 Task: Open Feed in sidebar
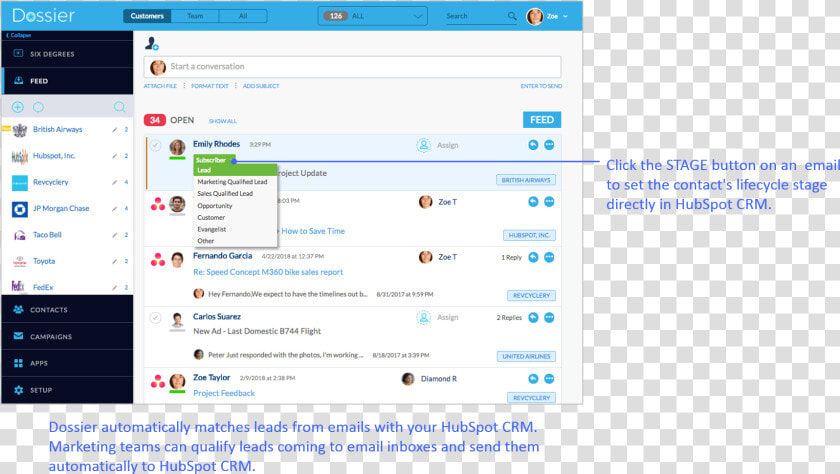pos(68,81)
